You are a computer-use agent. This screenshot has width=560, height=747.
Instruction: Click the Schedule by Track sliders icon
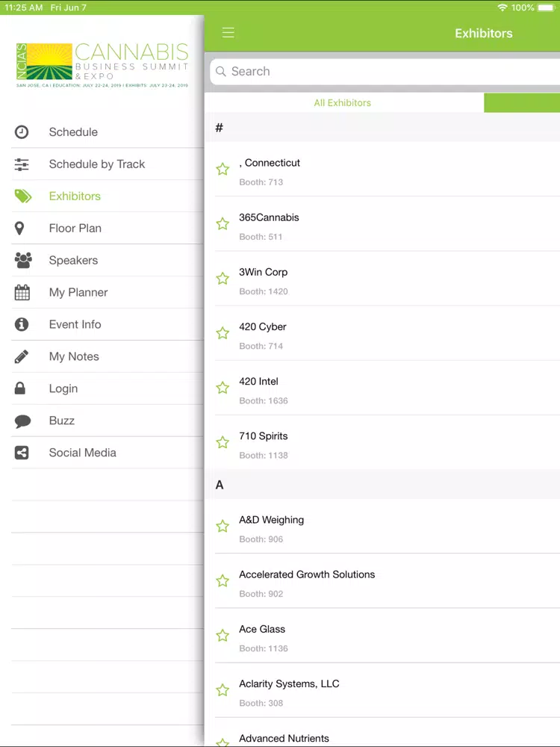click(x=22, y=164)
